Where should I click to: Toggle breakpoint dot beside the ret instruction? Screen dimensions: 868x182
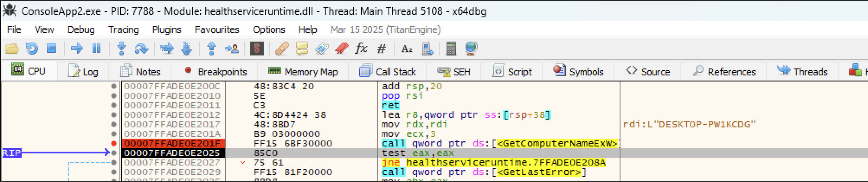coord(114,105)
